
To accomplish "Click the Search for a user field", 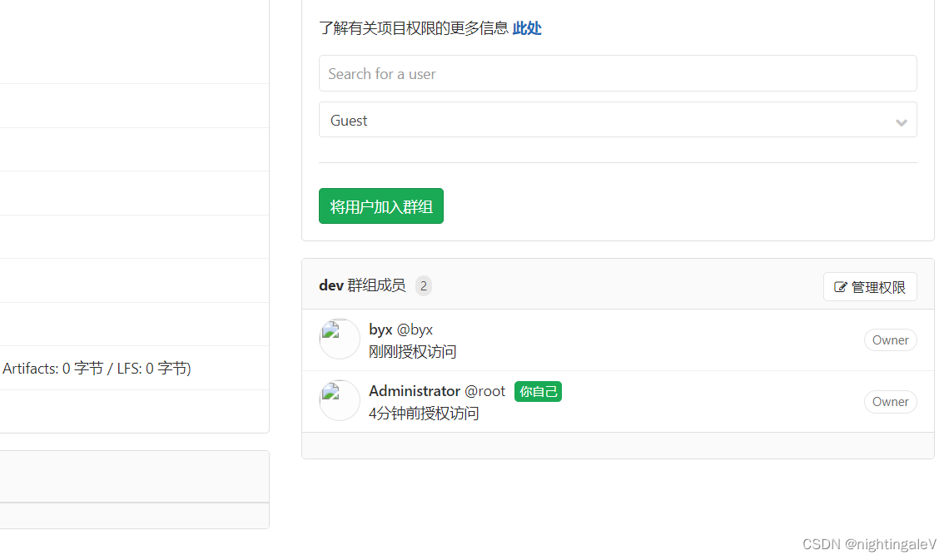I will (x=618, y=73).
